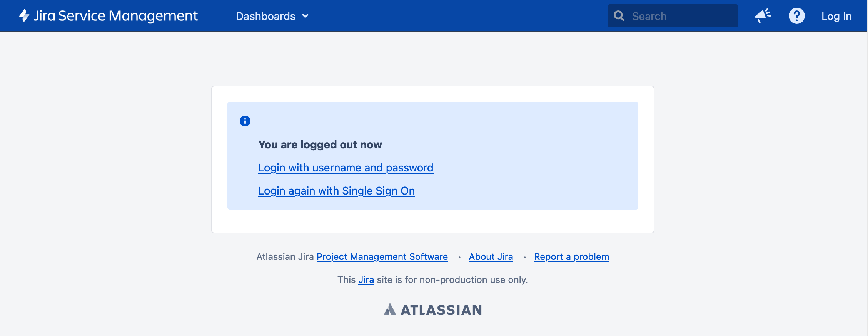Click Login again with Single Sign On
The width and height of the screenshot is (868, 336).
click(x=336, y=191)
